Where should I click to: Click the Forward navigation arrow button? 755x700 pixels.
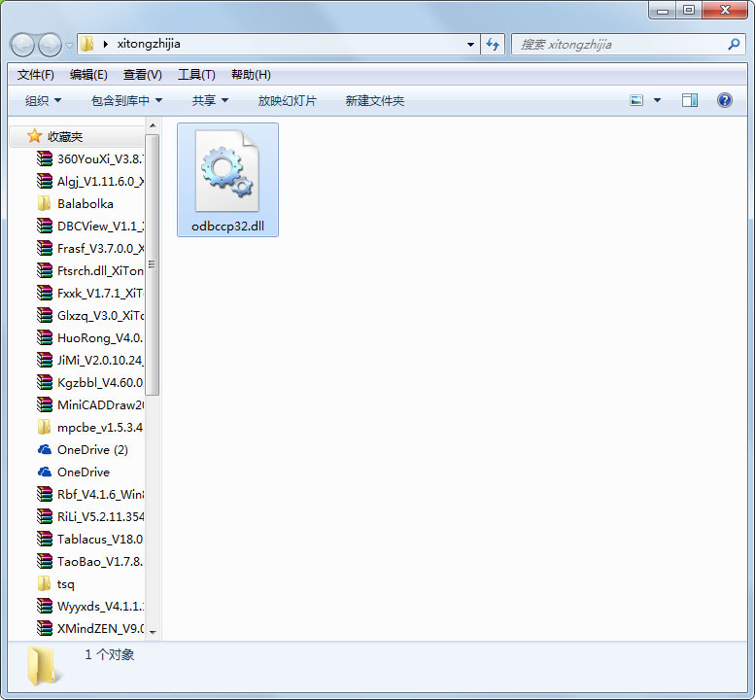click(50, 44)
